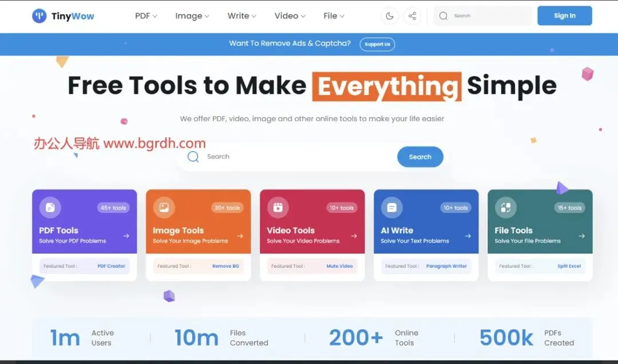Click the PDF Tools document icon
618x364 pixels.
pos(50,207)
